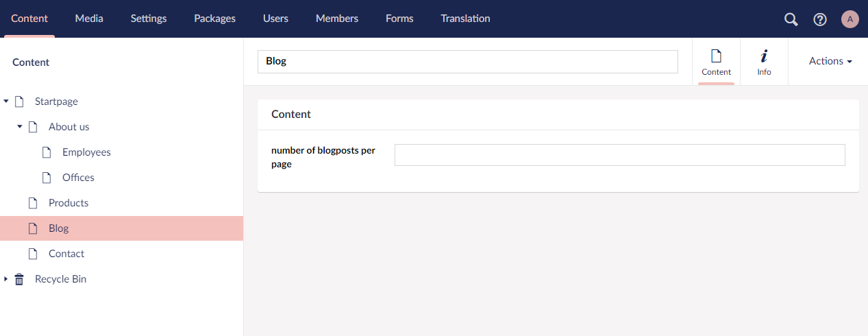Focus the blogposts per page field
The image size is (868, 336).
pyautogui.click(x=620, y=155)
